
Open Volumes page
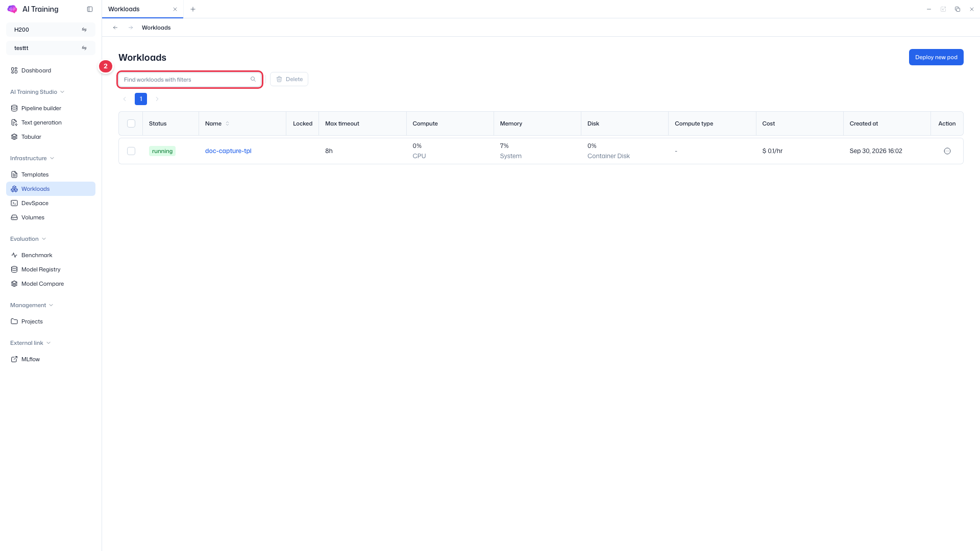(51, 217)
